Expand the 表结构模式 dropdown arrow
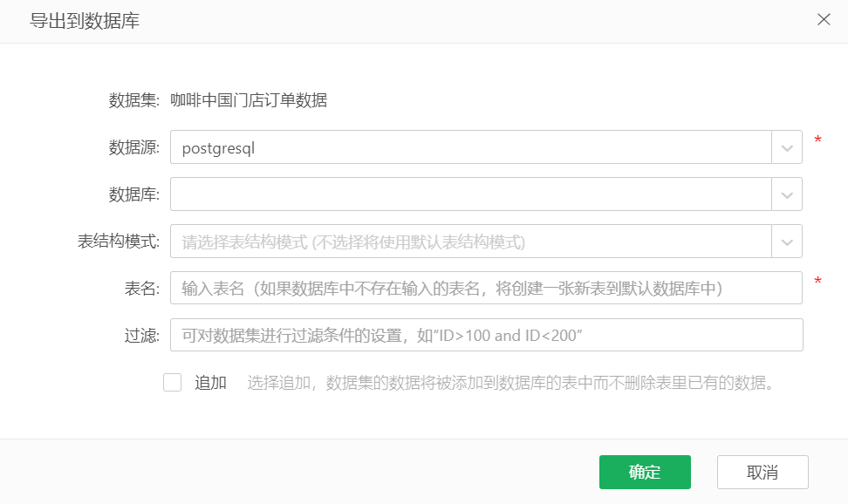Image resolution: width=848 pixels, height=504 pixels. pyautogui.click(x=787, y=242)
